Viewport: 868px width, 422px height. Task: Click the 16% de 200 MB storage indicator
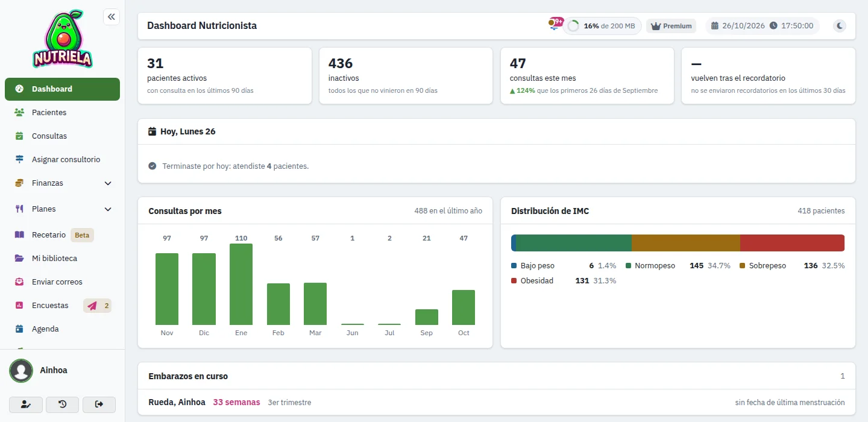coord(602,26)
